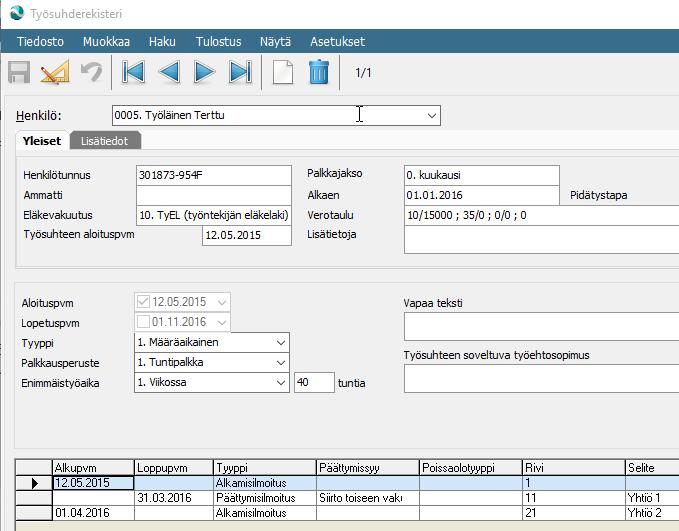Click the Työsuhderekisteri app logo icon
Viewport: 679px width, 531px height.
click(17, 13)
